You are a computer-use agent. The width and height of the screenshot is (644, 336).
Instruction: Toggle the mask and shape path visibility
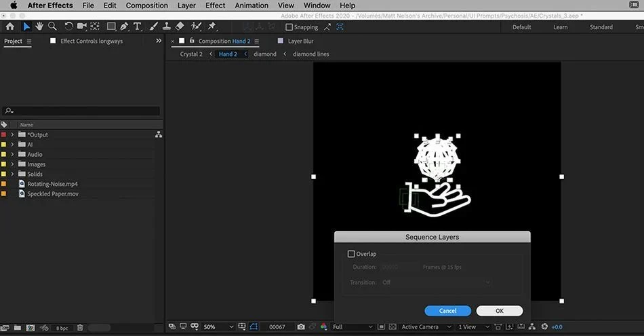pos(254,327)
